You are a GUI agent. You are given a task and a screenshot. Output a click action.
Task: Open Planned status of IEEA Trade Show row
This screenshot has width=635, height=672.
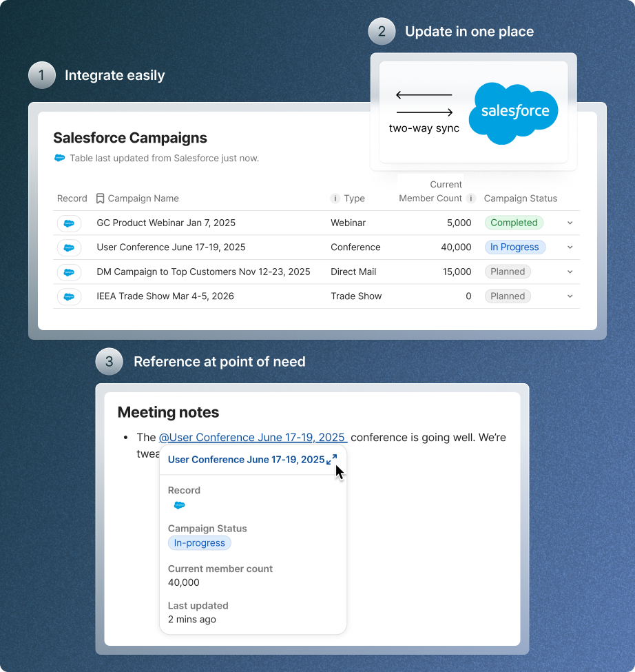coord(508,296)
